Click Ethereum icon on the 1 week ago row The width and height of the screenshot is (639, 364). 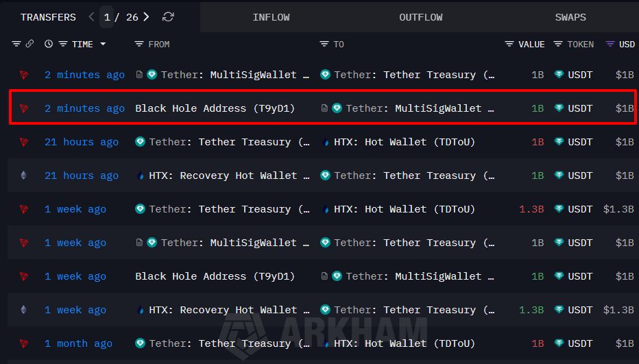click(x=23, y=310)
